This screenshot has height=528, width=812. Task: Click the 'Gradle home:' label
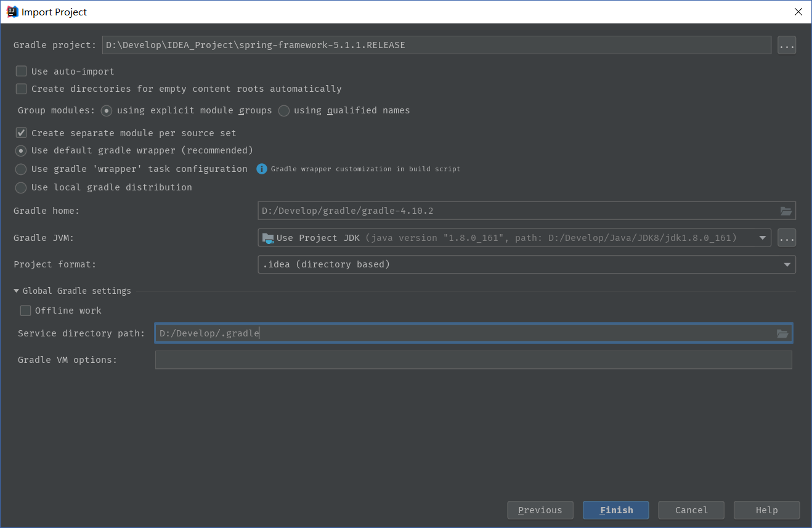47,211
